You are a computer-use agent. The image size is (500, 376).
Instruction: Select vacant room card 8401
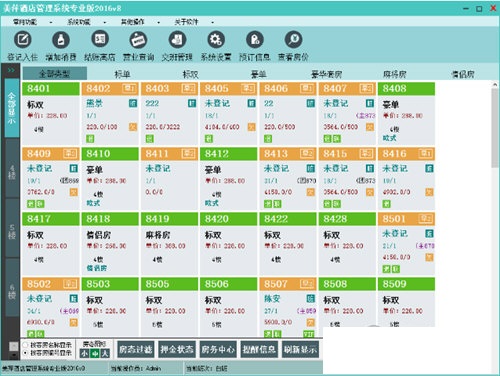51,113
